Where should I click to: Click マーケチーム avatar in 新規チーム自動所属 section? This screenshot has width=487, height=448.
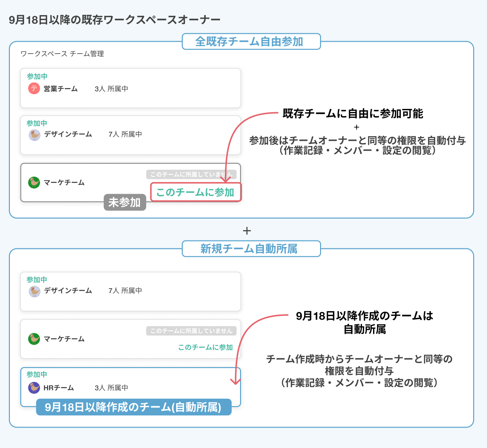pos(34,339)
